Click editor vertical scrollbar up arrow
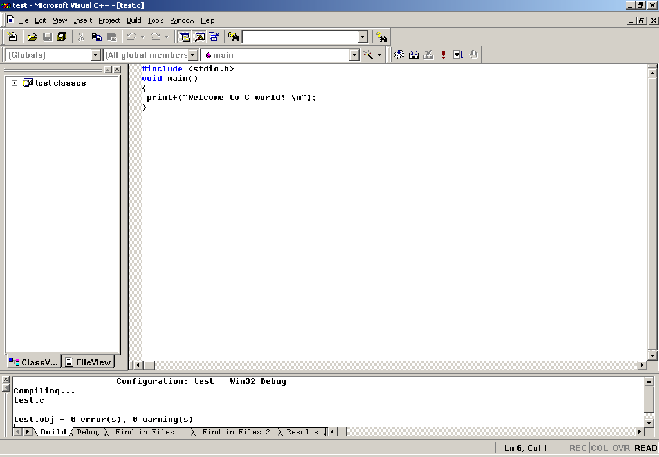Image resolution: width=659 pixels, height=457 pixels. (x=652, y=73)
